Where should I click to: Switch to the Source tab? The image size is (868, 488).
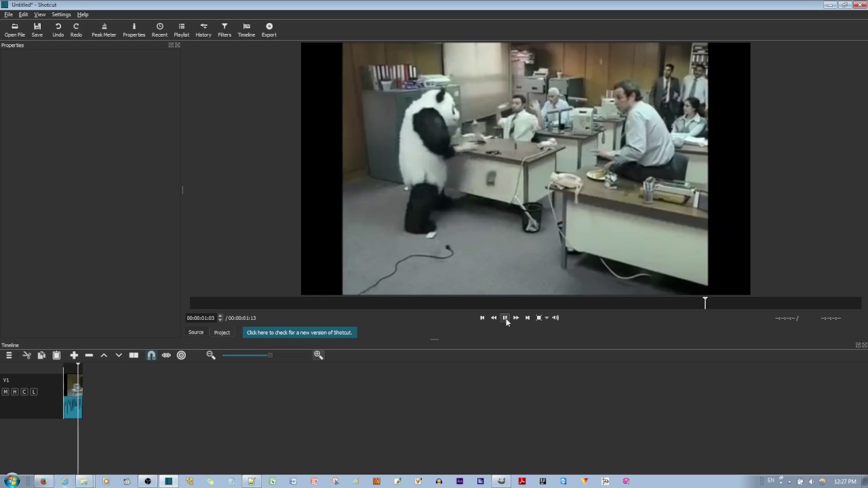[196, 333]
